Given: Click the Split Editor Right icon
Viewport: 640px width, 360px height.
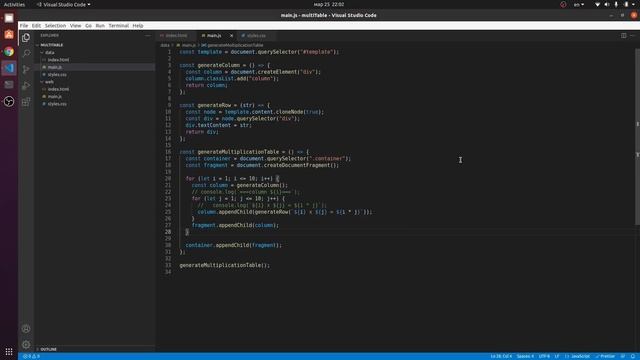Looking at the screenshot, I should pyautogui.click(x=624, y=36).
